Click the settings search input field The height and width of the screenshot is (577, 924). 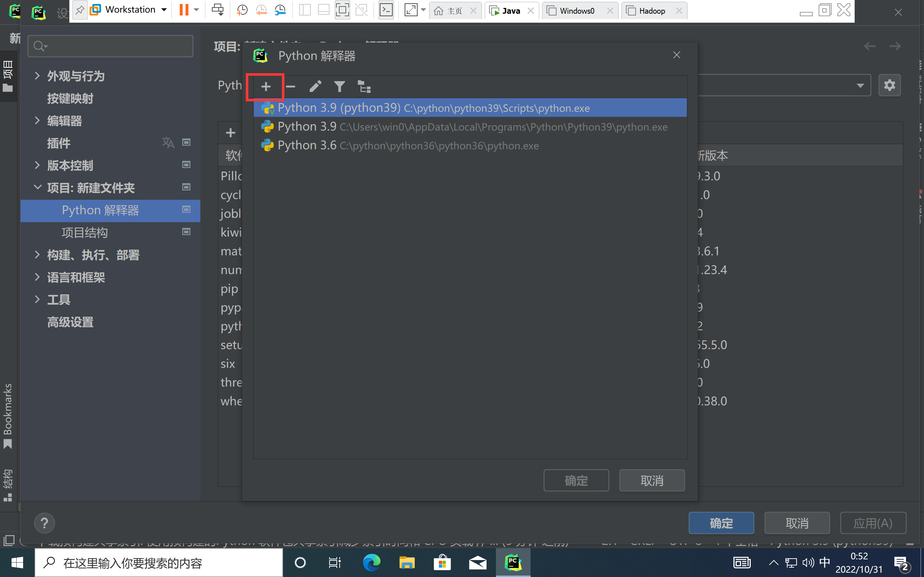[x=114, y=46]
